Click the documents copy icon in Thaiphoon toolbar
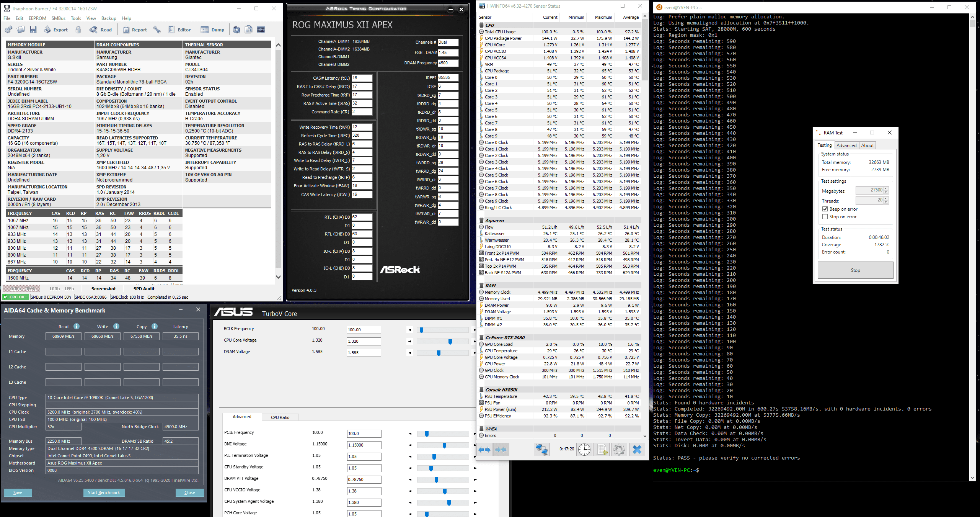This screenshot has width=980, height=517. pyautogui.click(x=249, y=29)
